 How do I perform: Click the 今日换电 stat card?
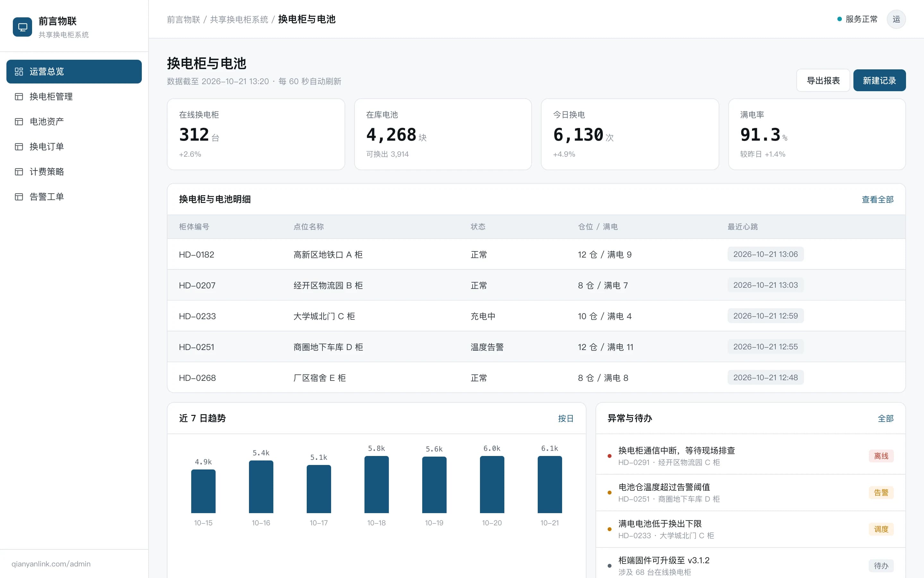629,134
